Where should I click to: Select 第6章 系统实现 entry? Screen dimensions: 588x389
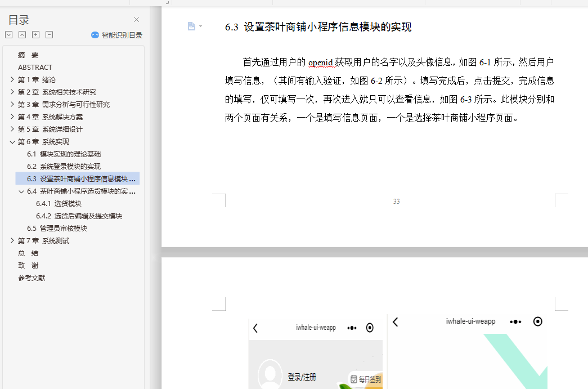(x=43, y=141)
